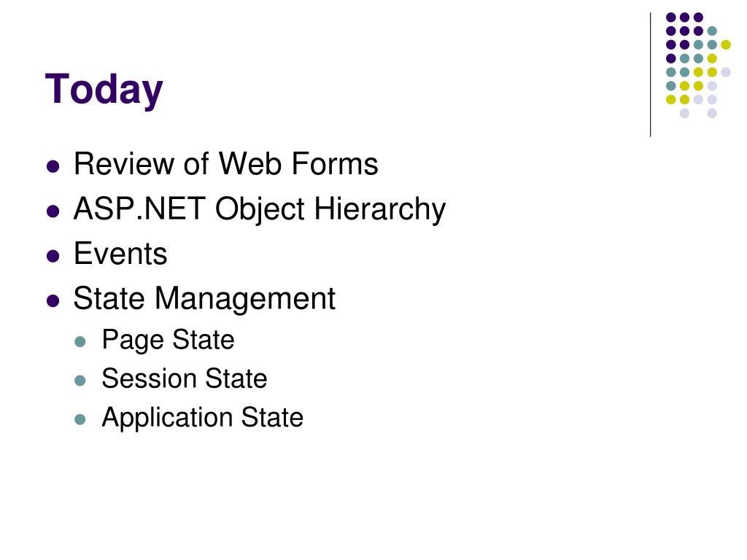
Task: Click the word 'Hierarchy' in the second bullet
Action: tap(379, 209)
